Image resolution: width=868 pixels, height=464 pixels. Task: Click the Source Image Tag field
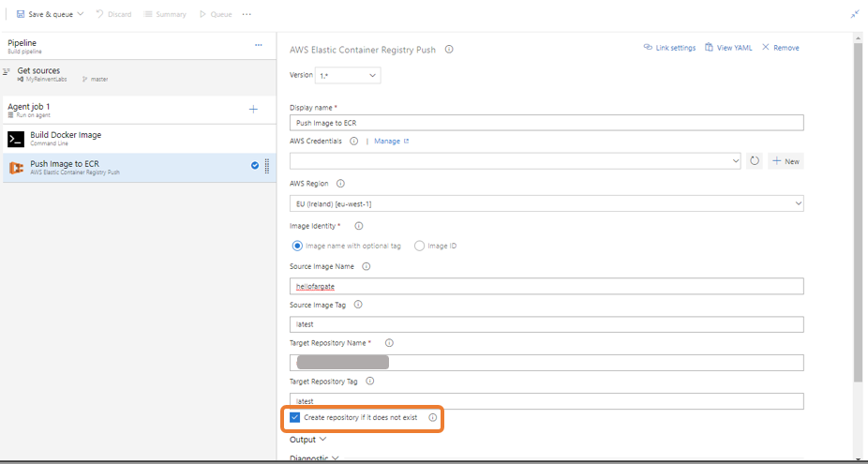[546, 324]
